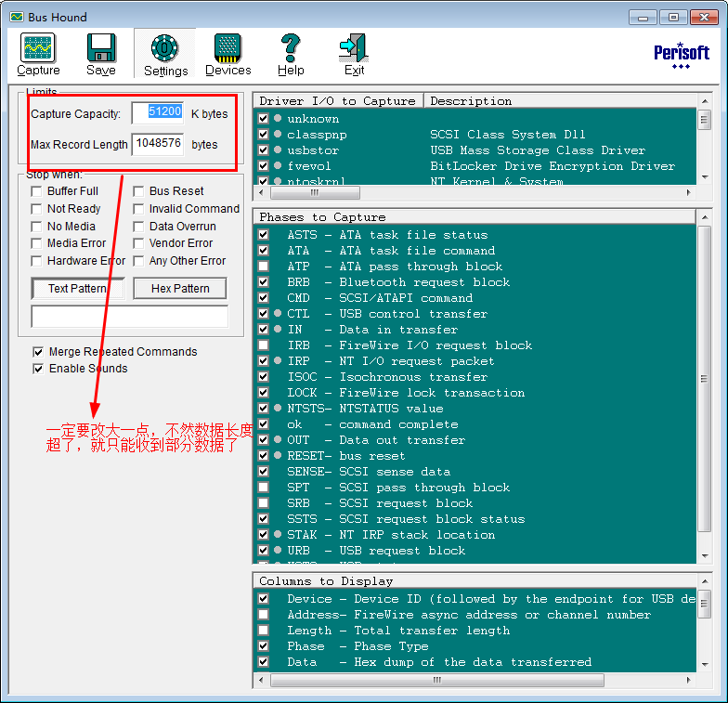Viewport: 728px width, 703px height.
Task: Check the Data Overrun option
Action: pyautogui.click(x=138, y=227)
